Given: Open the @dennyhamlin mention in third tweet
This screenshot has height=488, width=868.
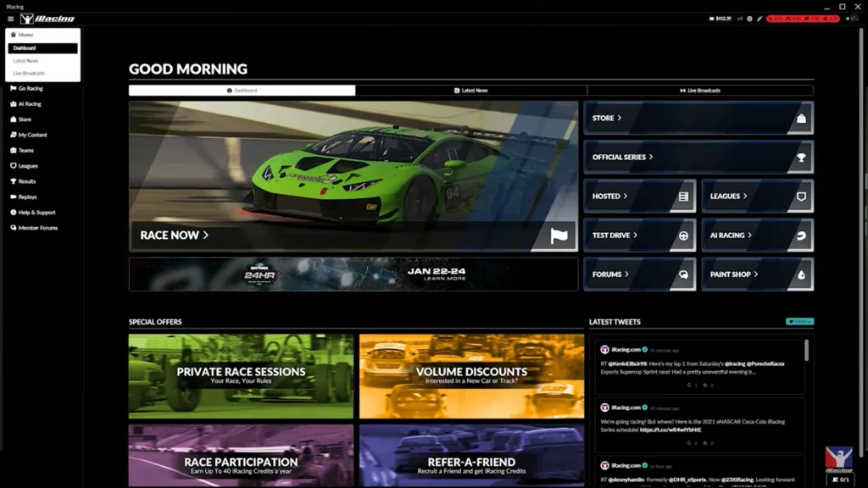Looking at the screenshot, I should click(x=626, y=480).
